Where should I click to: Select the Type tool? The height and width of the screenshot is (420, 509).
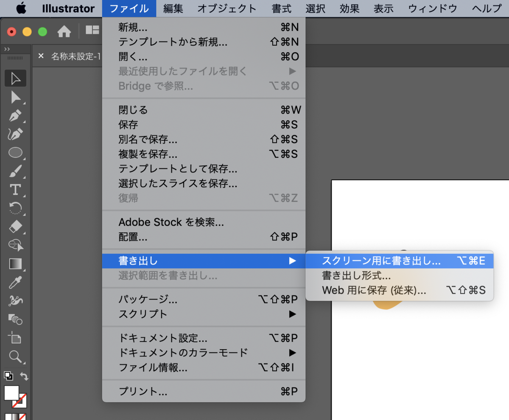15,189
